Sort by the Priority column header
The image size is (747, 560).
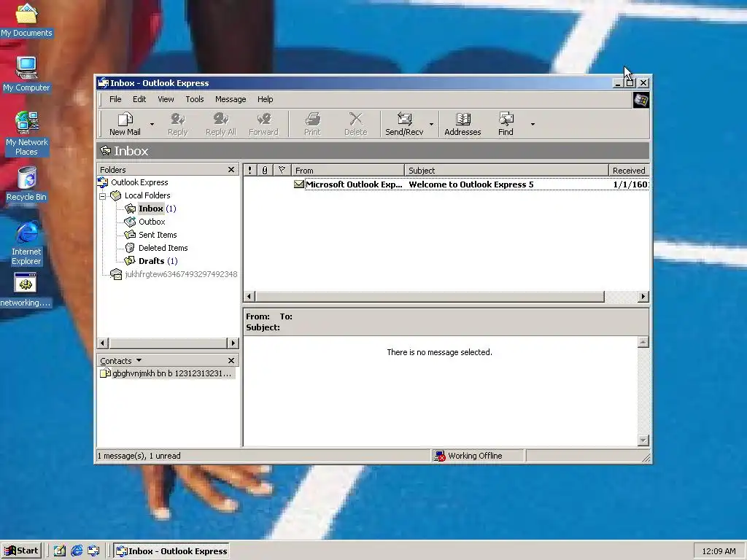[x=250, y=170]
